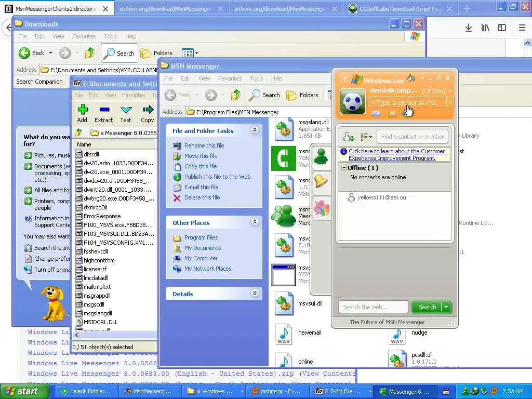Image resolution: width=532 pixels, height=399 pixels.
Task: Open contact list view options dropdown
Action: click(x=366, y=137)
